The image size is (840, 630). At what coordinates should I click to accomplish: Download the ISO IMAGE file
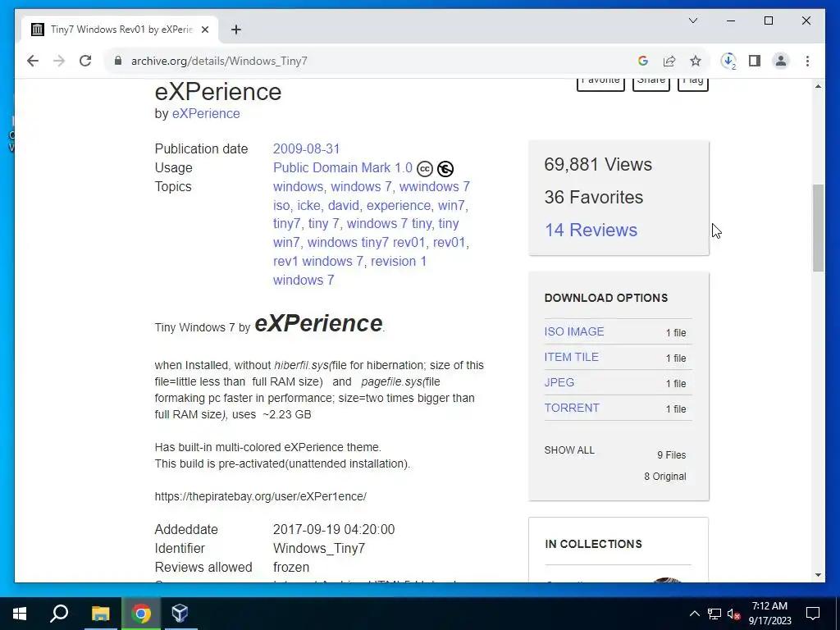(x=574, y=331)
